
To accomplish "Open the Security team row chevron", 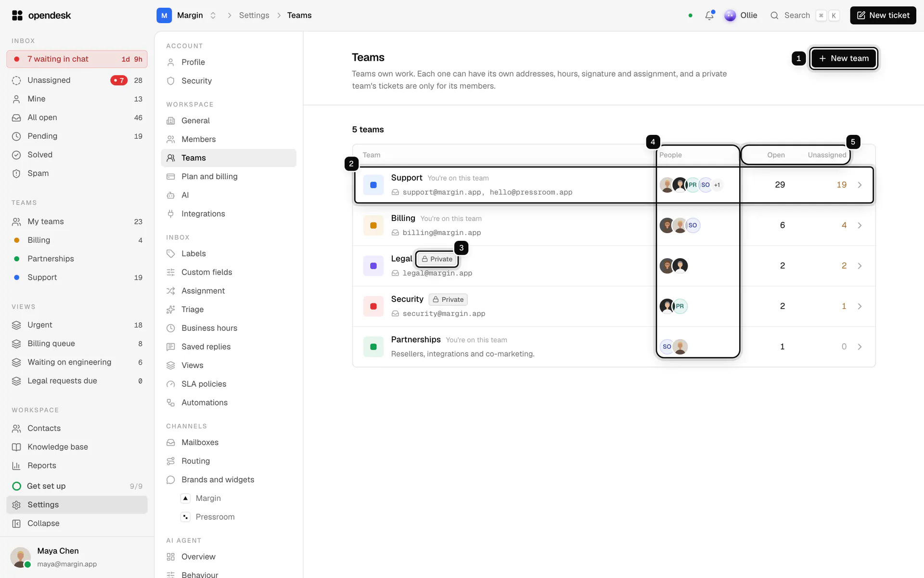I will pos(860,306).
